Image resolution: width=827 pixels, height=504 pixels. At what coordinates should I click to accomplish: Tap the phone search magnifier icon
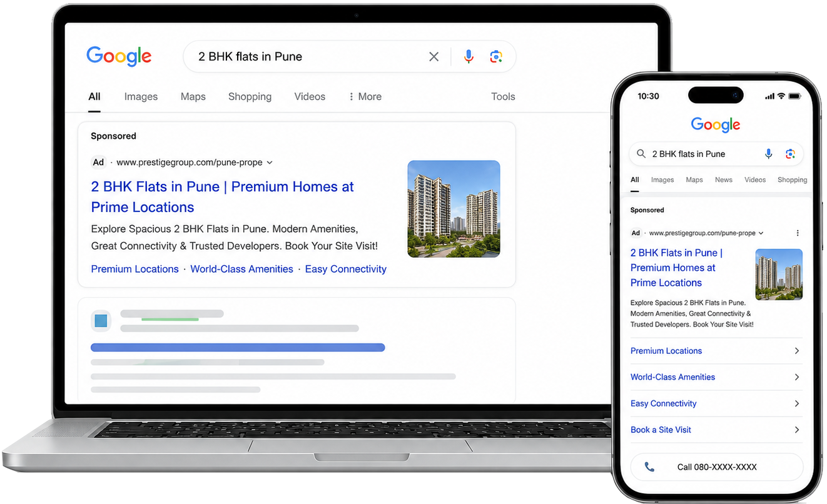pos(641,154)
